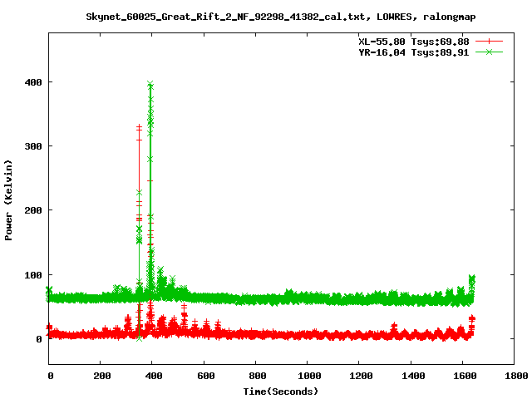Click the 800 x-axis tick label
532x399 pixels.
pos(257,376)
